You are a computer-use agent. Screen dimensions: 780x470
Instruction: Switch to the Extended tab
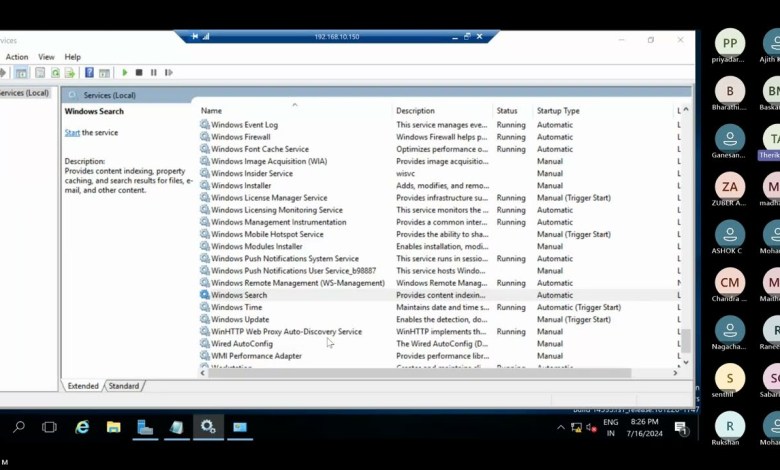tap(83, 386)
